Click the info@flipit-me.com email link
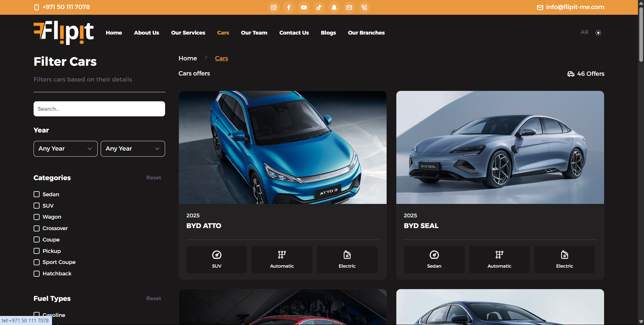 575,7
